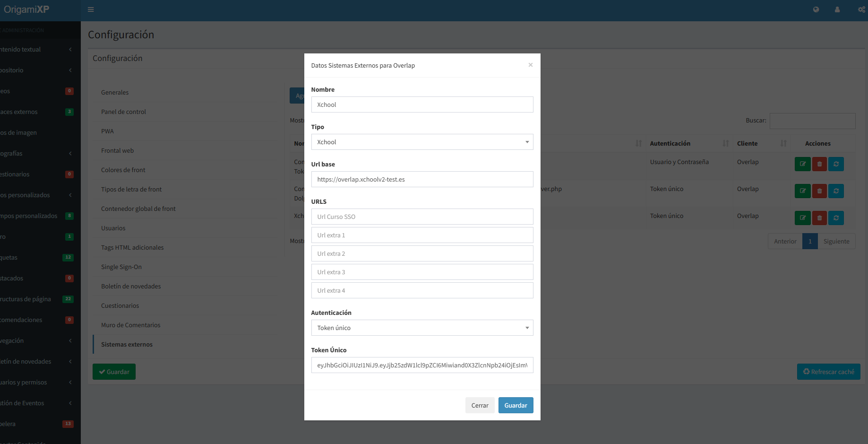Screen dimensions: 868x444
Task: Click the Cerrar button
Action: pyautogui.click(x=480, y=405)
